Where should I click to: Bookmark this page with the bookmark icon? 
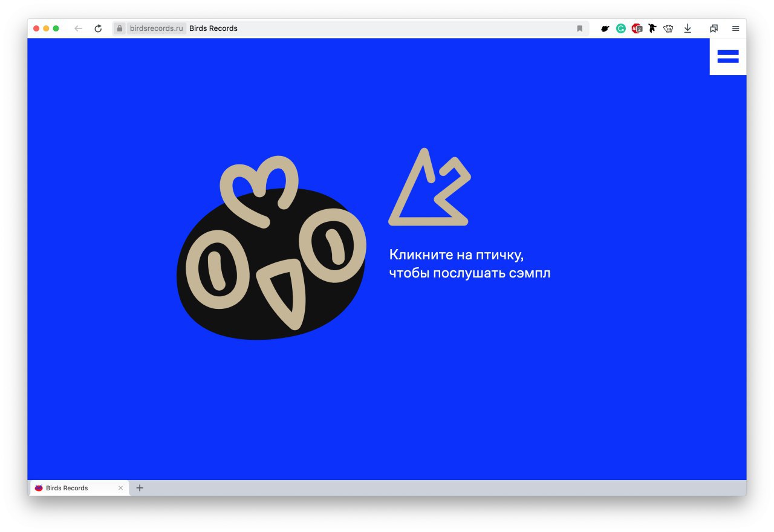[x=579, y=28]
